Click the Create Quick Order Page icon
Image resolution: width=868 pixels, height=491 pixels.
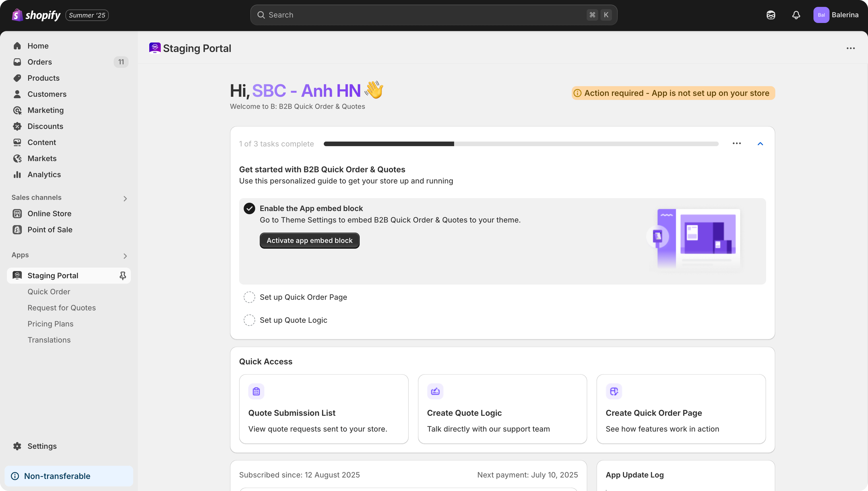point(613,391)
